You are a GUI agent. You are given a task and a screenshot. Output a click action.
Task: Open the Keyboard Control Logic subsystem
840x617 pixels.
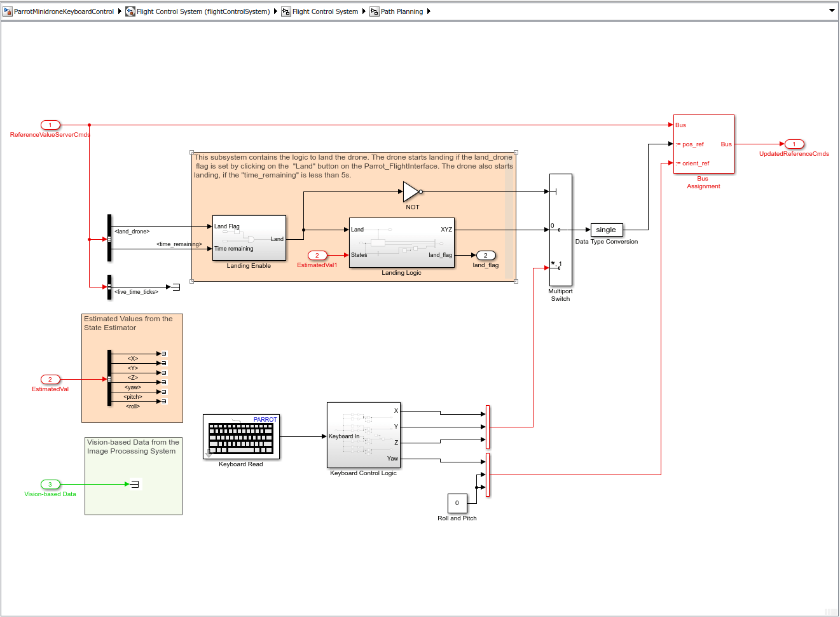[x=363, y=436]
